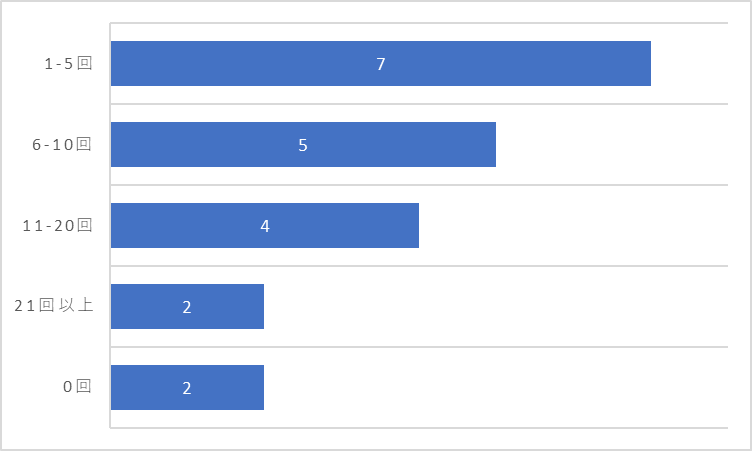The width and height of the screenshot is (752, 451).
Task: Click data label 2 on 21回以上 bar
Action: coord(187,307)
